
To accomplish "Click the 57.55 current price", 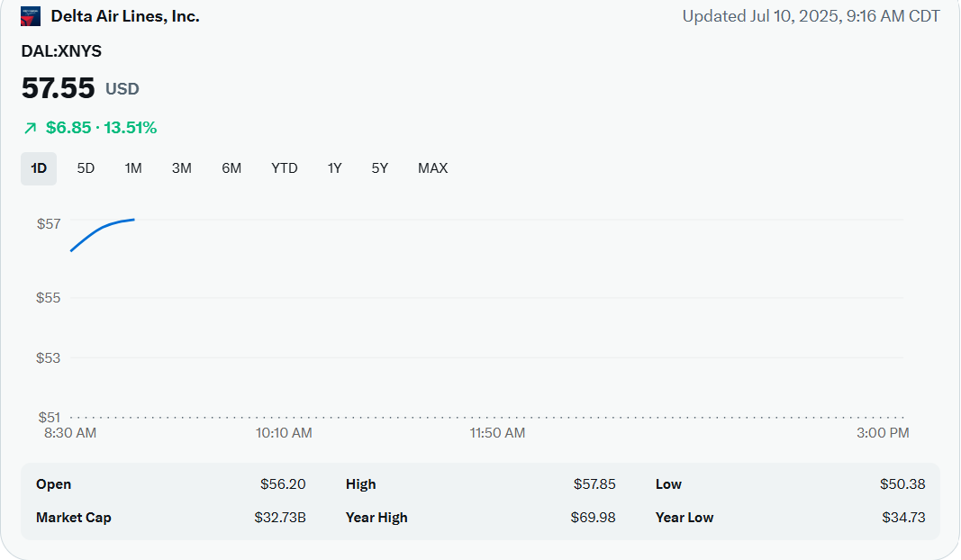I will [59, 88].
